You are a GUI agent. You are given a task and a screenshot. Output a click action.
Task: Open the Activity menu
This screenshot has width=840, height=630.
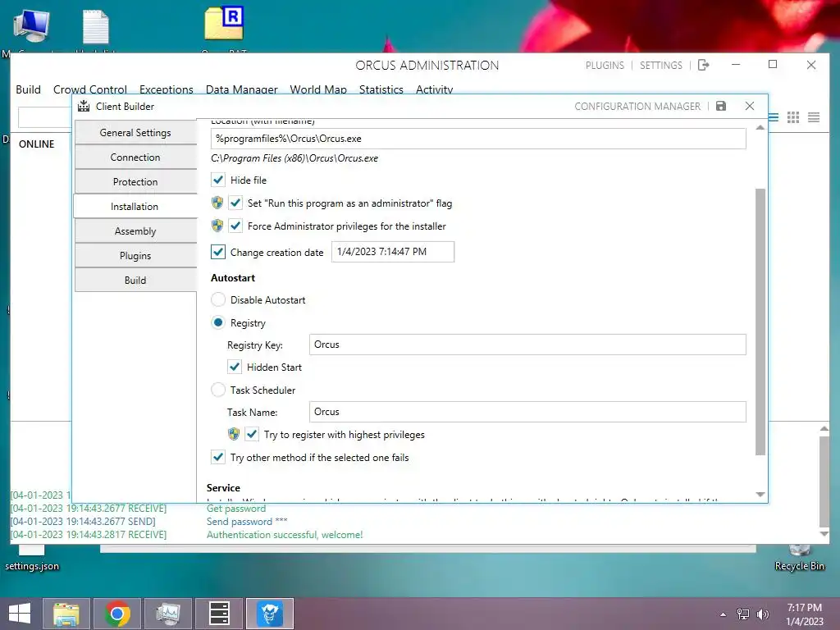435,89
